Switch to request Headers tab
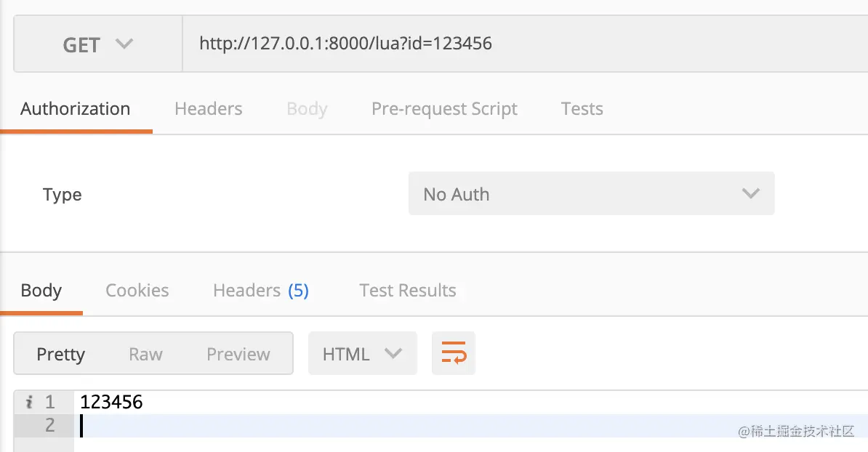The width and height of the screenshot is (868, 452). 208,108
